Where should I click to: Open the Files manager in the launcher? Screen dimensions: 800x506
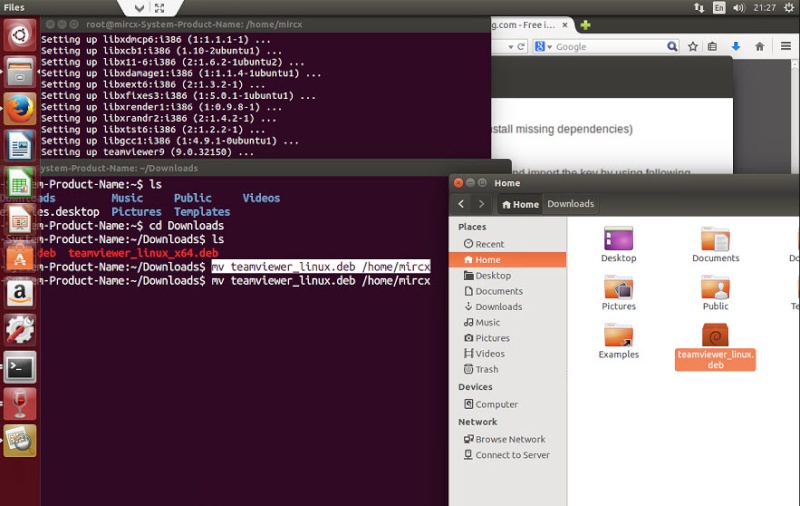coord(20,72)
